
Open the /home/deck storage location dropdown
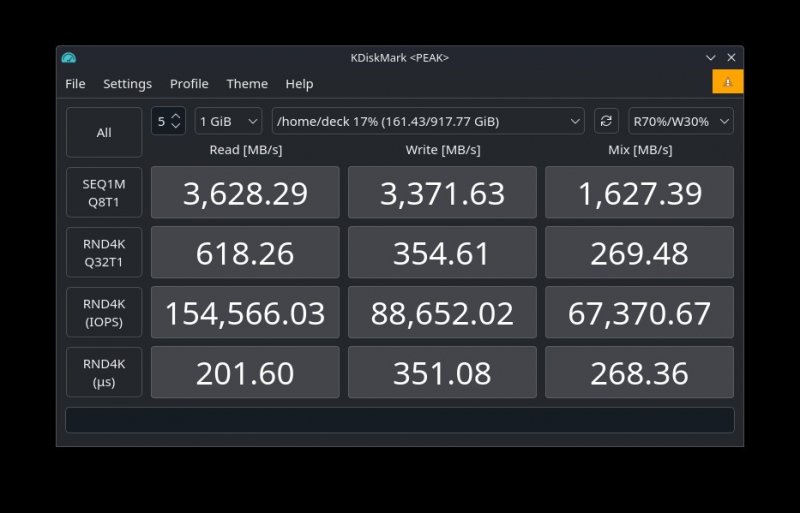(x=428, y=121)
